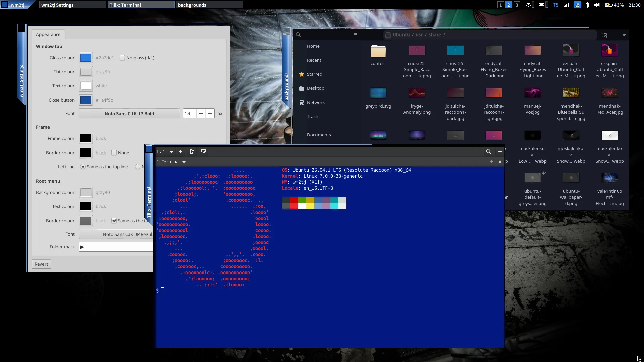Click the search icon in the file manager
This screenshot has width=644, height=362.
298,35
